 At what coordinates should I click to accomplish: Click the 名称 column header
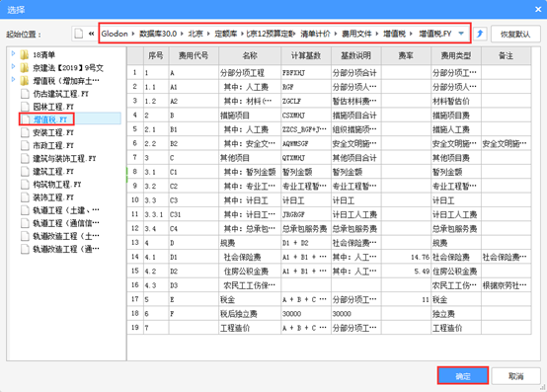250,55
